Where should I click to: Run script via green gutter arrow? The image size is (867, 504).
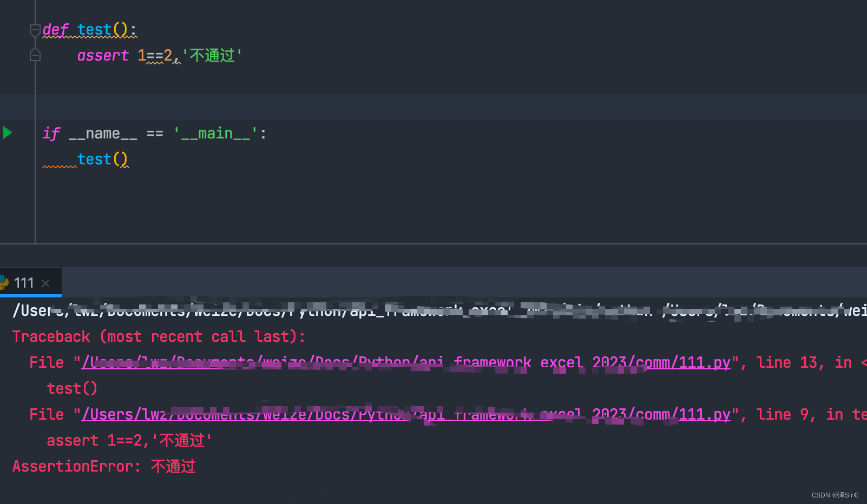[8, 132]
